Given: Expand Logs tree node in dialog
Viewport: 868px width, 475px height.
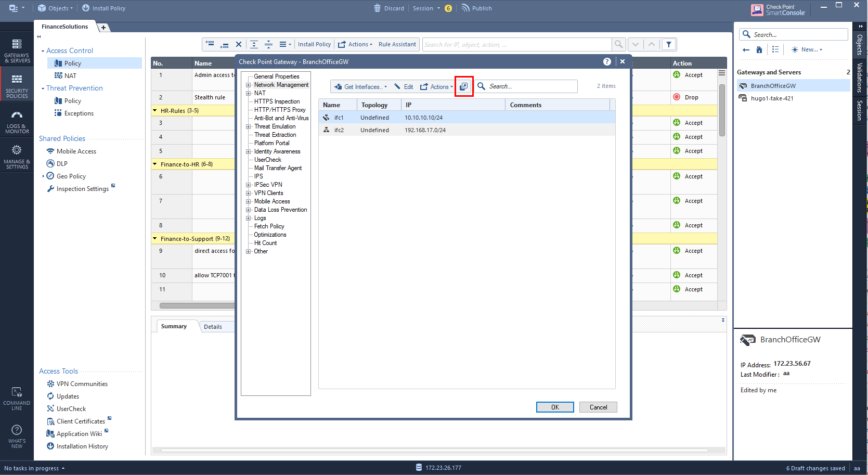Looking at the screenshot, I should click(249, 218).
